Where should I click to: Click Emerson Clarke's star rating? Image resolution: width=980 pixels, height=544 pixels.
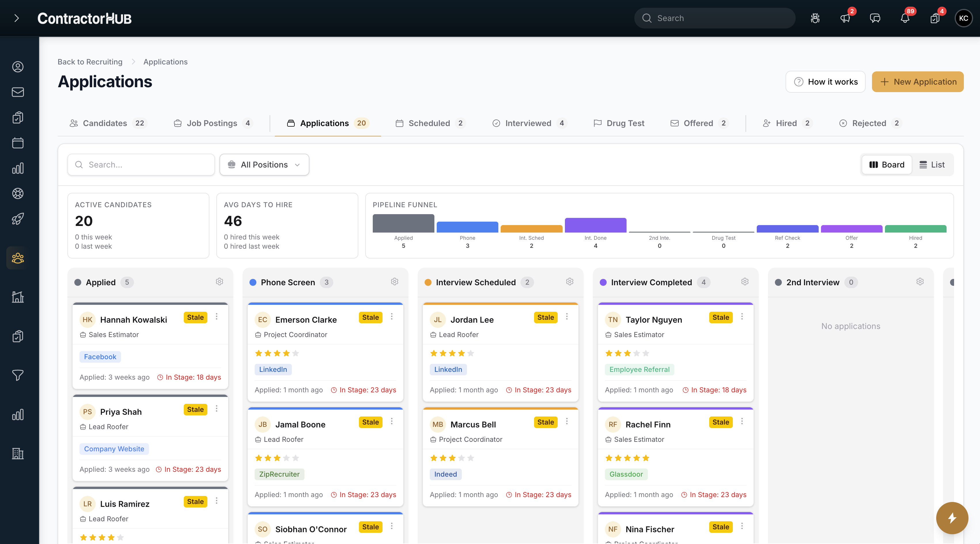(x=277, y=353)
